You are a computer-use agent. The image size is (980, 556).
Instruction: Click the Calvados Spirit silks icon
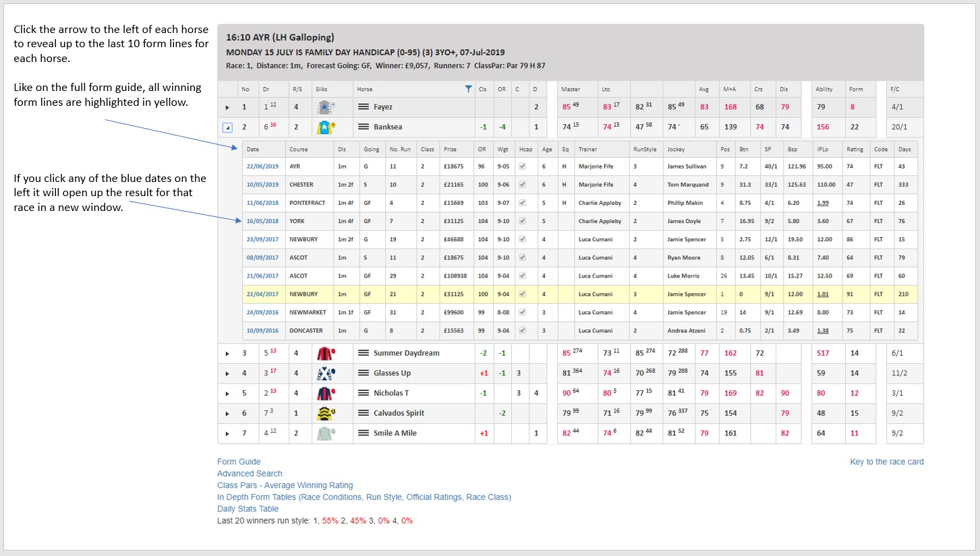point(326,413)
